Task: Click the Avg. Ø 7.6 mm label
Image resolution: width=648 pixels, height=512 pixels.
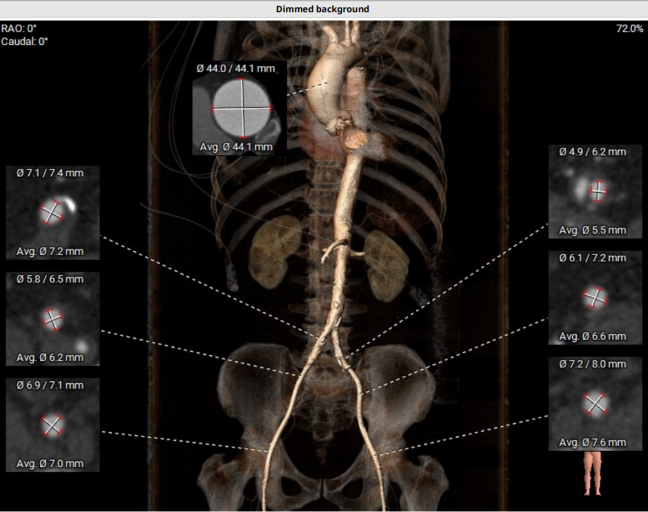Action: 594,442
